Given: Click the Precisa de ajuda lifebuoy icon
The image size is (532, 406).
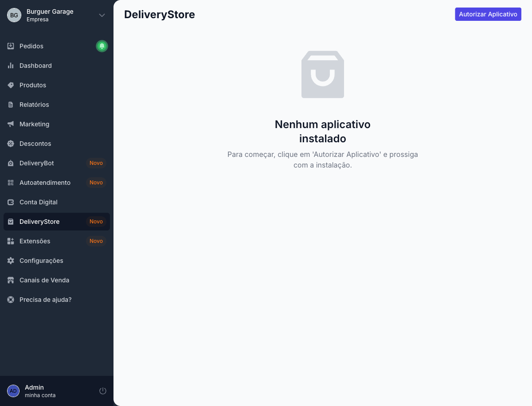Looking at the screenshot, I should 11,300.
